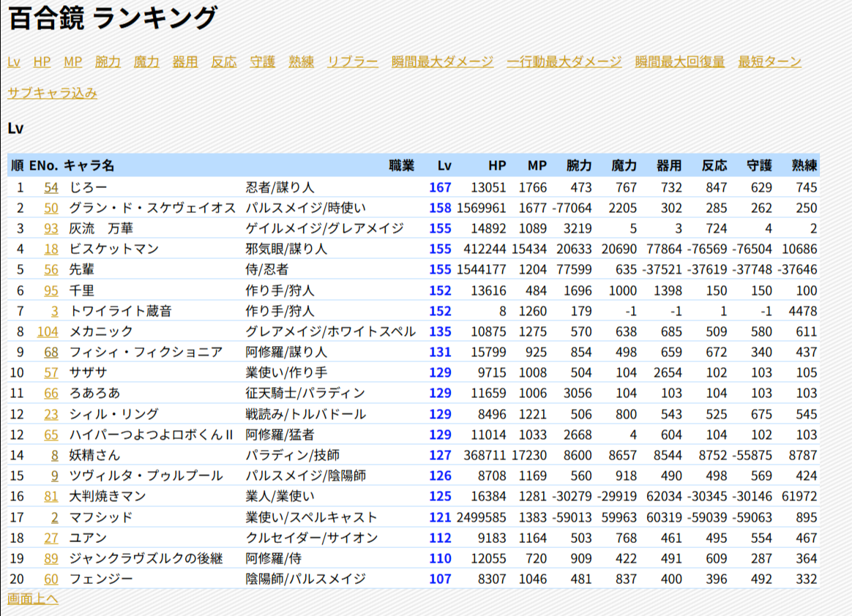Open character ENo. 93 profile
This screenshot has height=616, width=852.
point(51,229)
